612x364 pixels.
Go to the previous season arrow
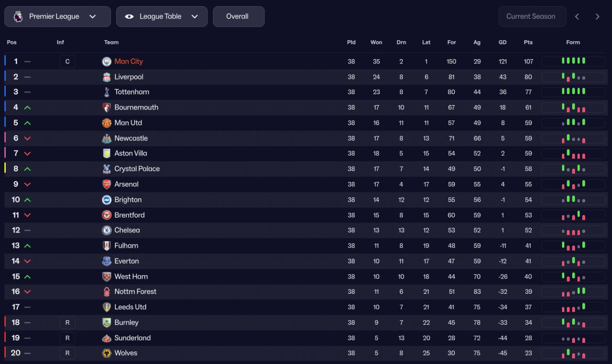coord(577,17)
